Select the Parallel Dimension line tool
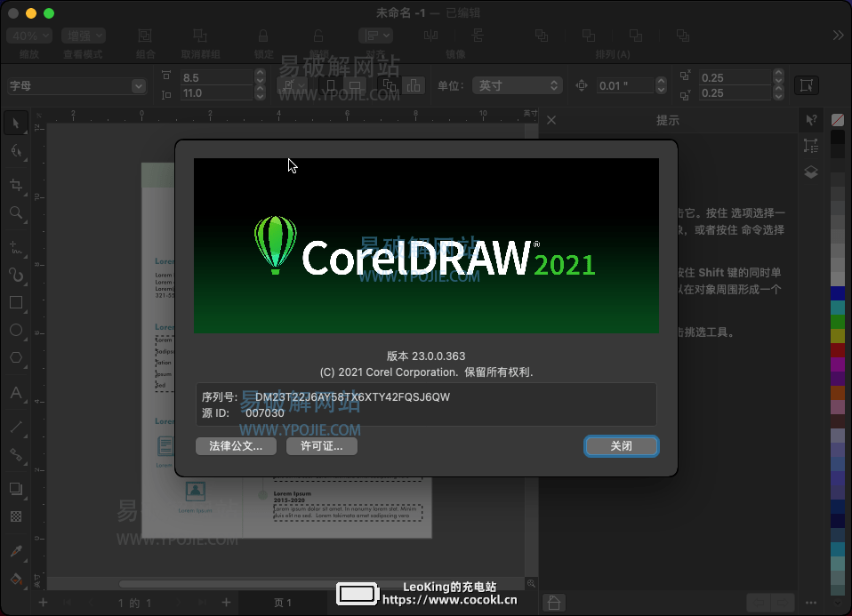The height and width of the screenshot is (616, 852). coord(16,428)
